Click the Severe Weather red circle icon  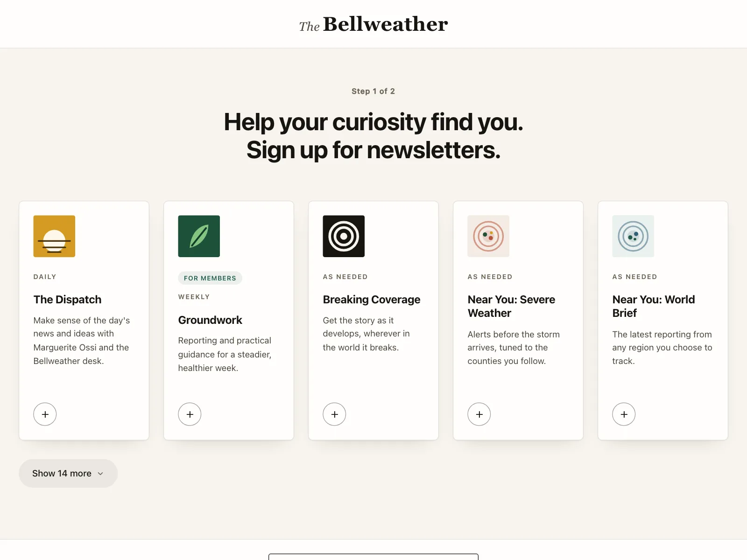tap(488, 236)
